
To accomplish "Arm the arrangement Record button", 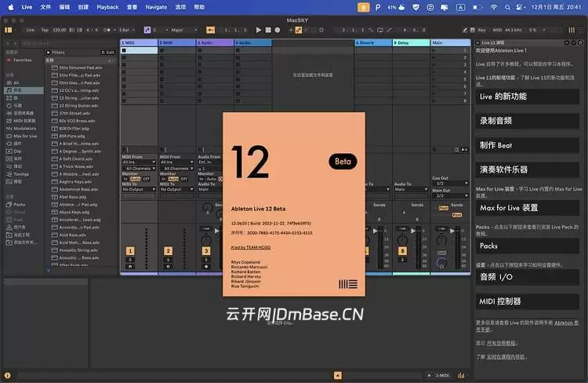I will pyautogui.click(x=278, y=30).
